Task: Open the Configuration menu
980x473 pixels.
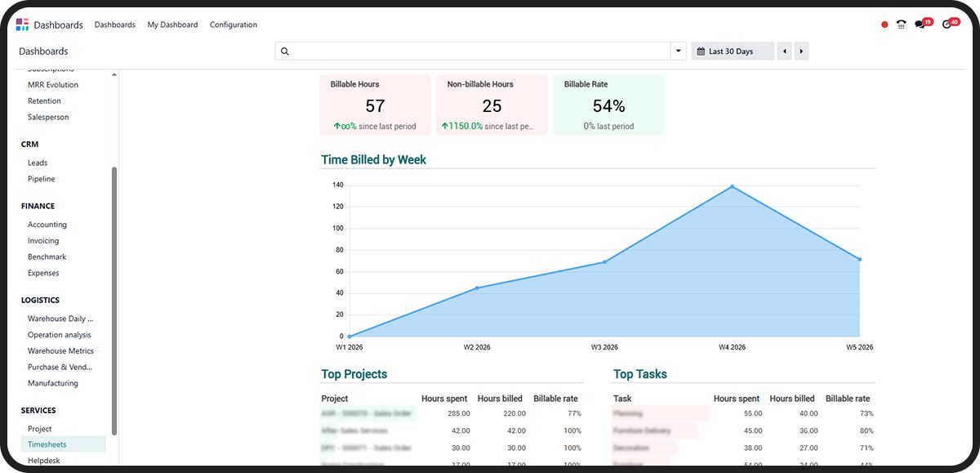Action: 234,25
